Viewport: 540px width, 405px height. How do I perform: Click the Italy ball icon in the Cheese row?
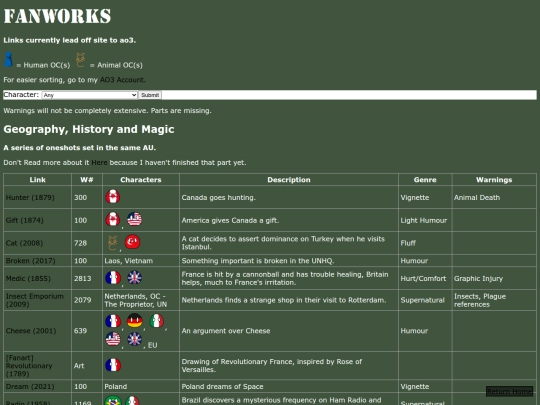(x=156, y=321)
